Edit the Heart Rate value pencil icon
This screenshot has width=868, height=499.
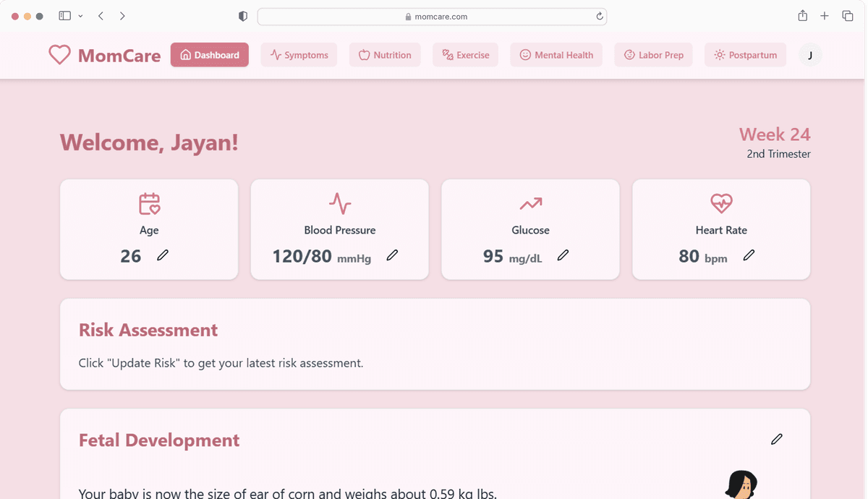coord(749,255)
